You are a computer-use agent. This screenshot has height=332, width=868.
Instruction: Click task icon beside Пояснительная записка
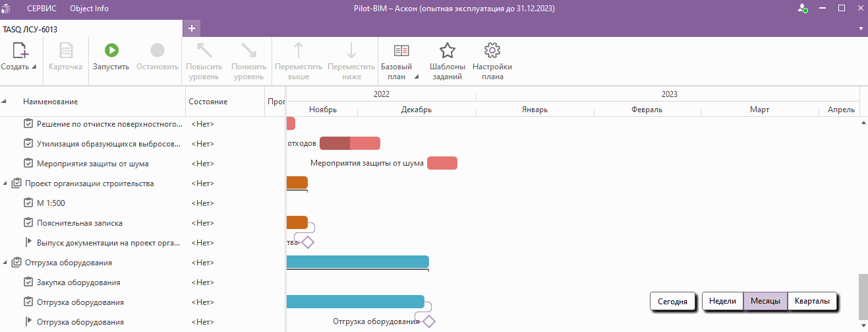pos(28,223)
